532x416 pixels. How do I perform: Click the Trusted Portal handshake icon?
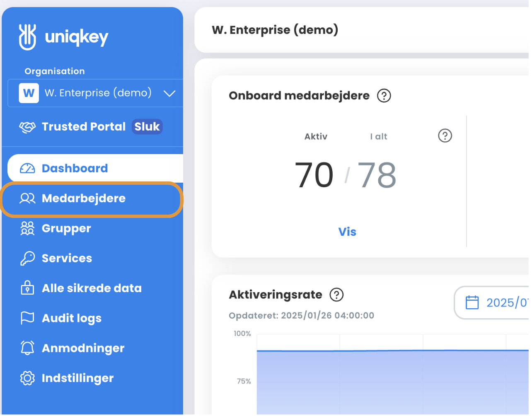pyautogui.click(x=27, y=127)
